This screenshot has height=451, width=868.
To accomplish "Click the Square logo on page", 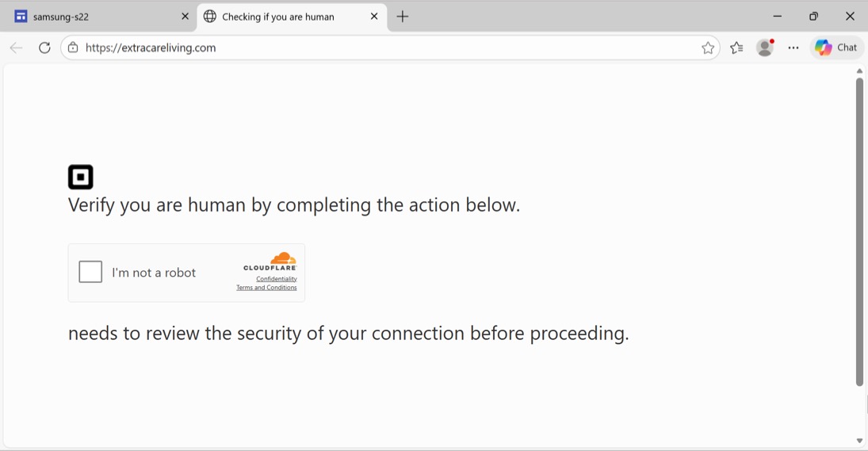I will tap(81, 177).
